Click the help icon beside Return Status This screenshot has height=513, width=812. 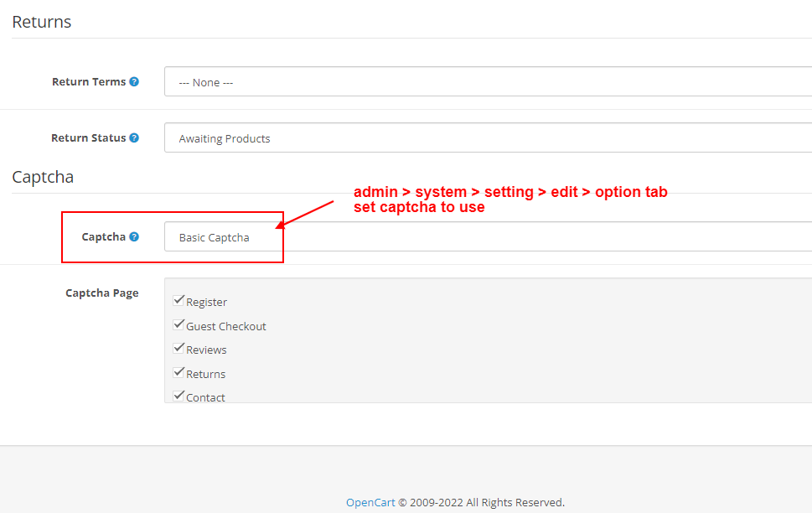[134, 137]
